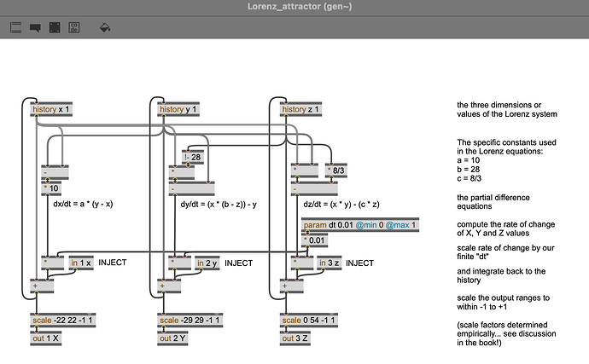Image resolution: width=589 pixels, height=364 pixels.
Task: Open the paint bucket format icon
Action: 105,28
